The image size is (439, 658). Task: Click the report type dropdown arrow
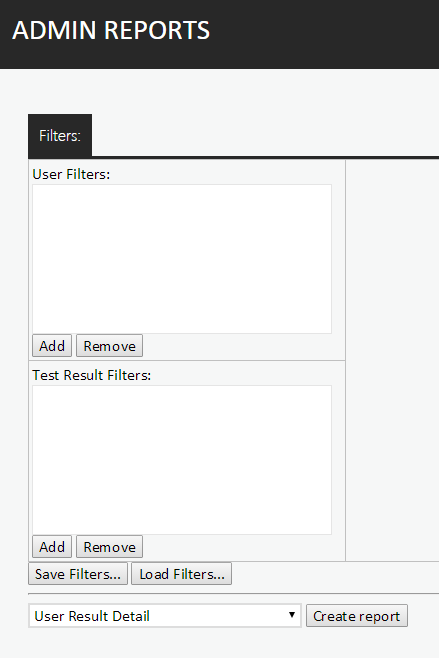pyautogui.click(x=292, y=615)
